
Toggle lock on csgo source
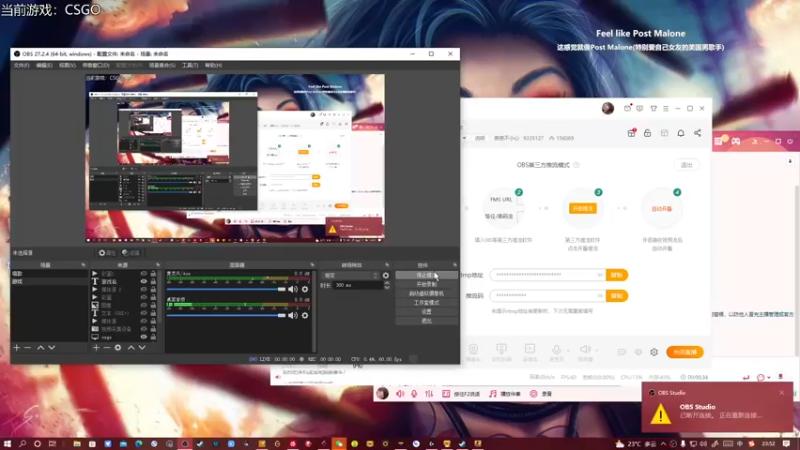(x=153, y=337)
